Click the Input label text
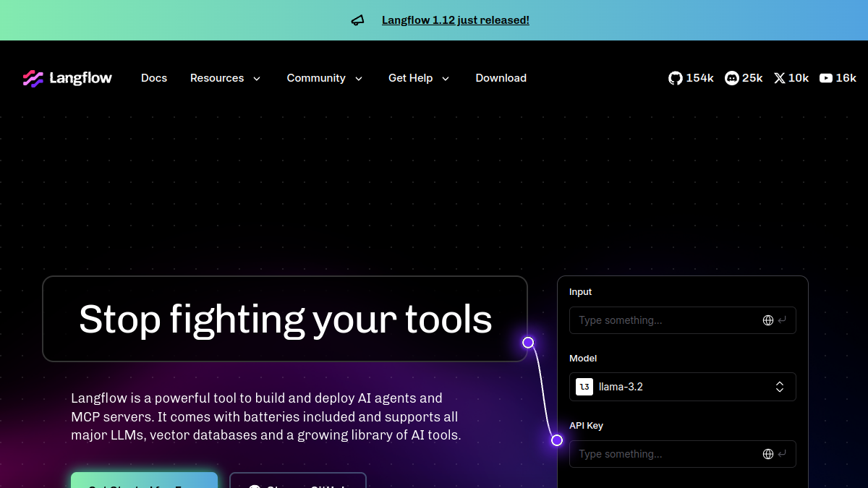The width and height of the screenshot is (868, 488). point(580,292)
